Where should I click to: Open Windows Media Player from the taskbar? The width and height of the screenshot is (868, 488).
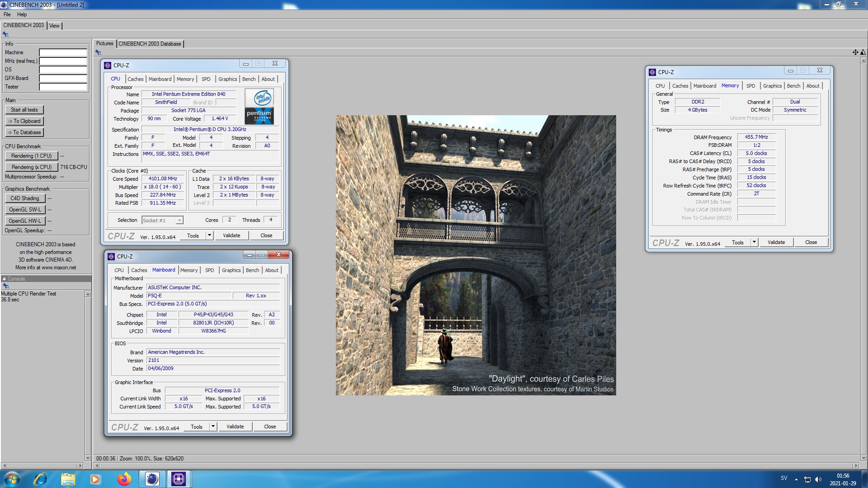tap(95, 479)
